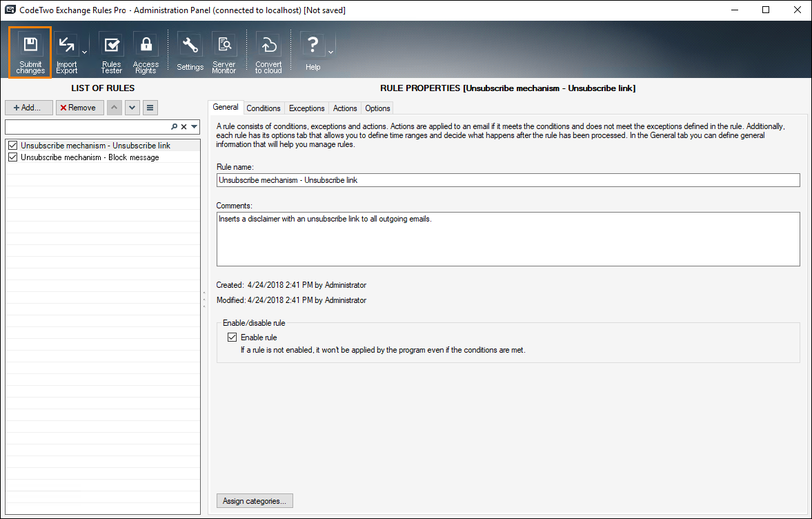Click the 'Created: 4/24/2018 2:41 PM by Administrator' text
The height and width of the screenshot is (519, 812).
tap(291, 285)
